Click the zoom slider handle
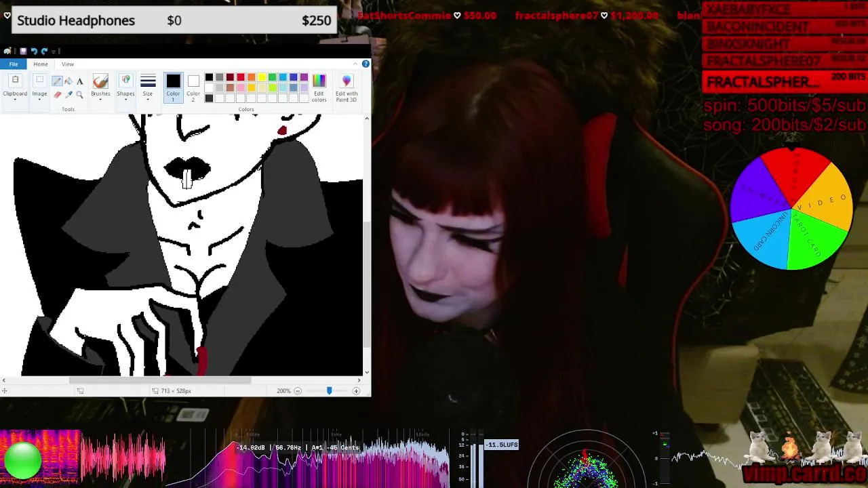 tap(330, 391)
